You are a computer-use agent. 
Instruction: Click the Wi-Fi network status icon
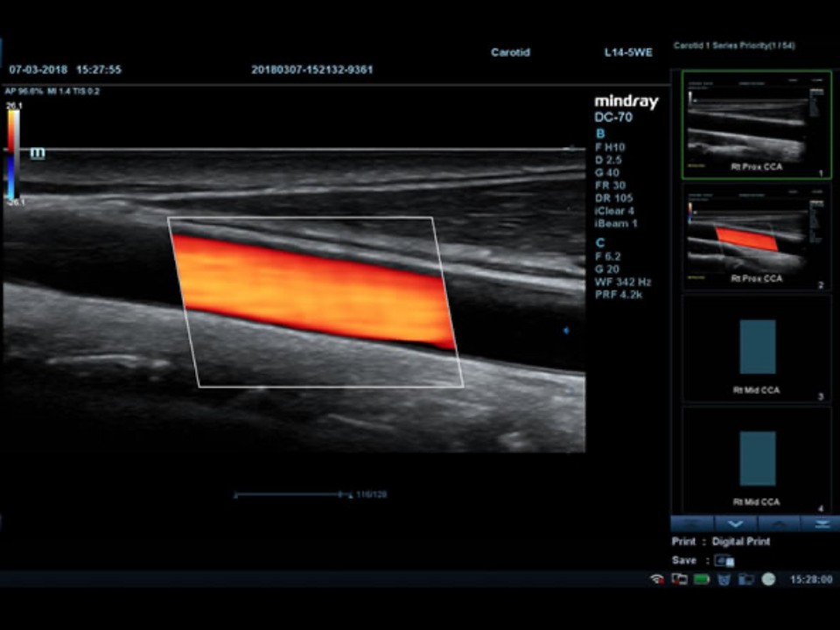(656, 579)
